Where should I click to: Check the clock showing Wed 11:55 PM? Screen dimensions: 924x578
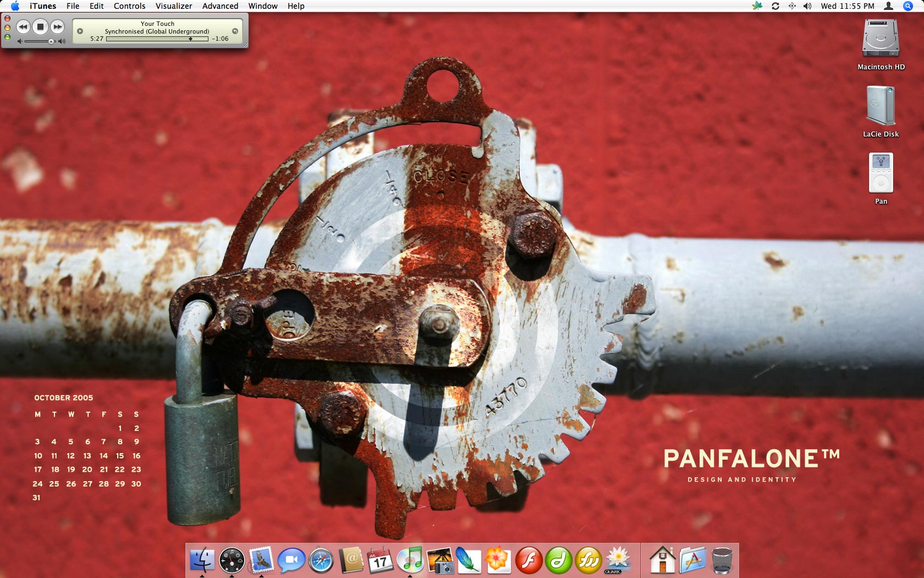click(x=848, y=6)
